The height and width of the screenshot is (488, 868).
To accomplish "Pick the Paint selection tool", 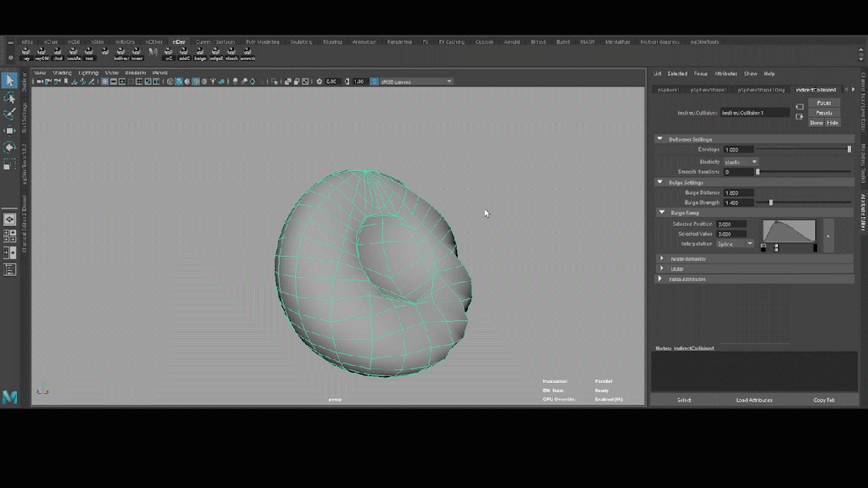I will (x=9, y=114).
